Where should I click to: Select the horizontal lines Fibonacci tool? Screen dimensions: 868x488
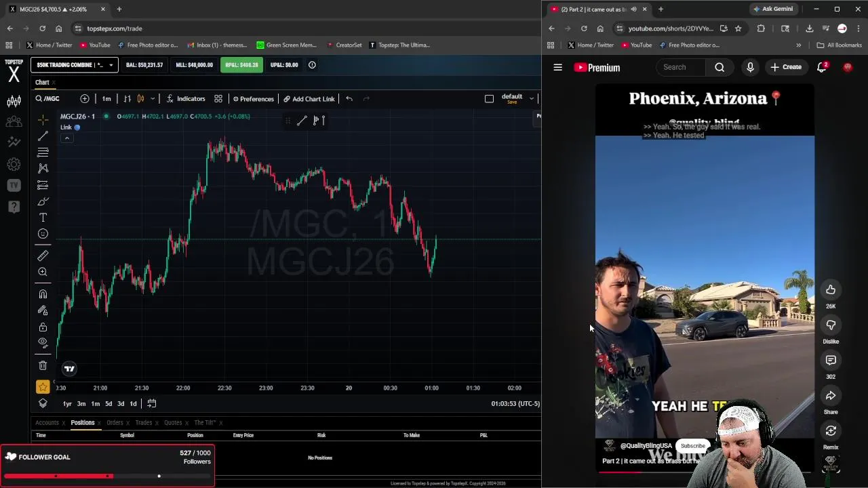click(43, 152)
